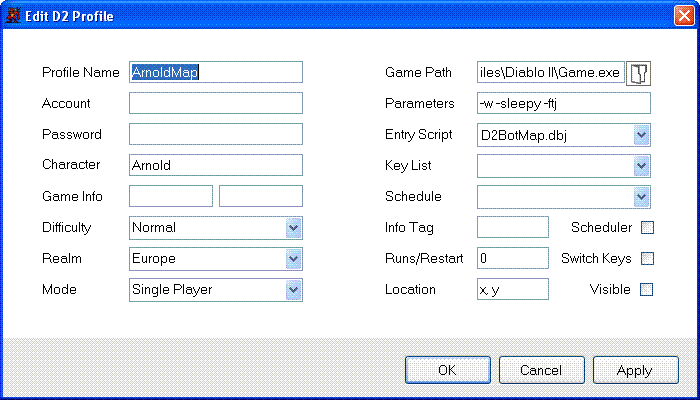The height and width of the screenshot is (400, 700).
Task: Click into the Account field
Action: coord(216,103)
